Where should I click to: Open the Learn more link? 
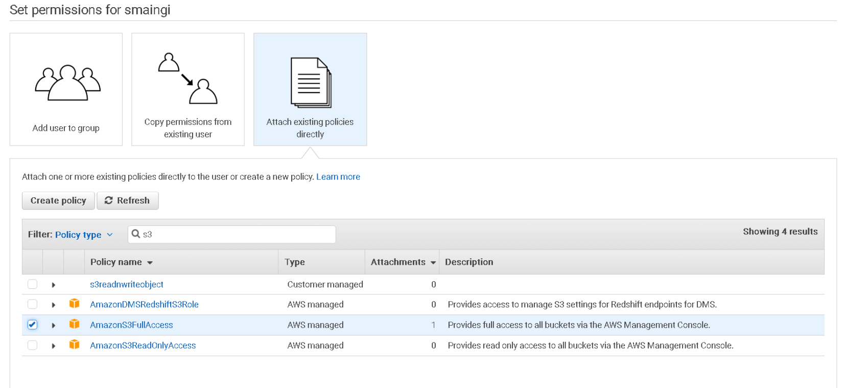point(338,176)
